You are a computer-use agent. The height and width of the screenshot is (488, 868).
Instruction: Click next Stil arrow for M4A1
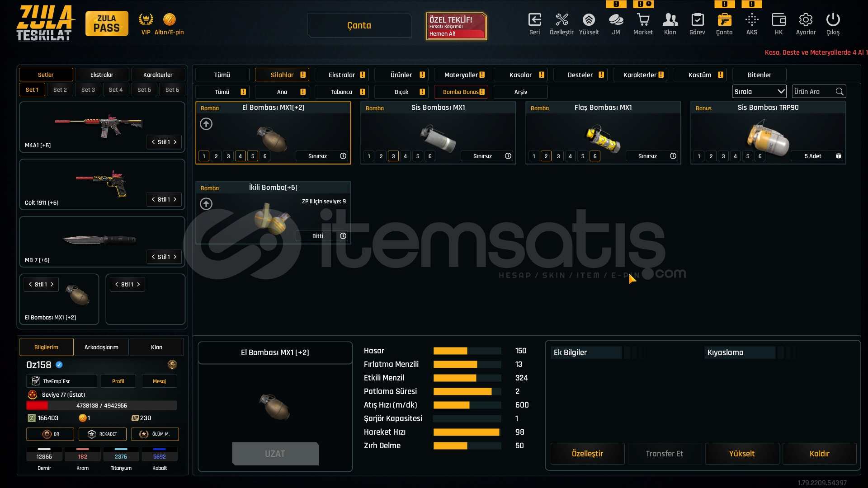(x=175, y=142)
